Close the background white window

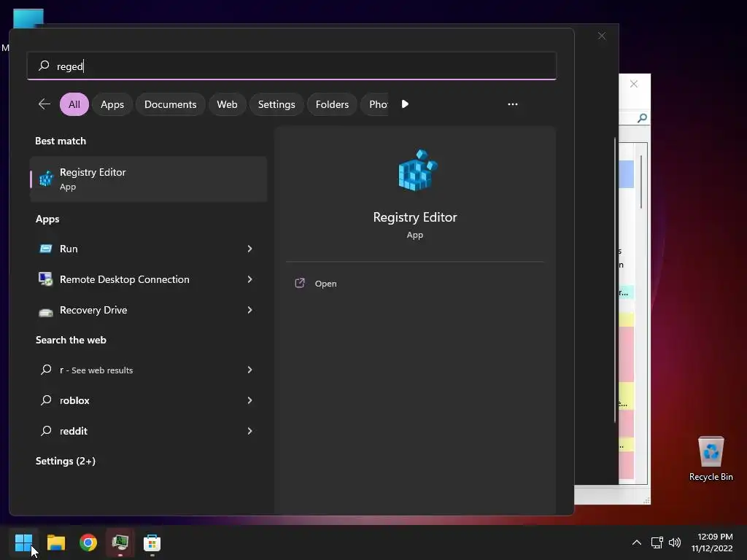634,84
